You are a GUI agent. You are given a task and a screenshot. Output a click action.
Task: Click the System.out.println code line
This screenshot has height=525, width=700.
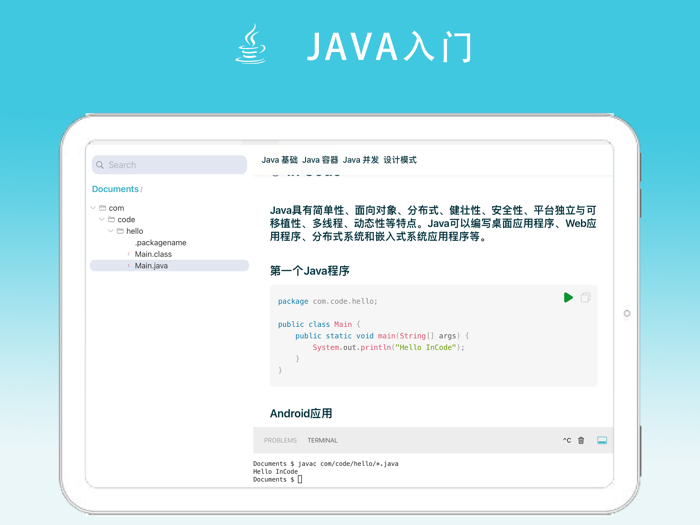tap(388, 347)
